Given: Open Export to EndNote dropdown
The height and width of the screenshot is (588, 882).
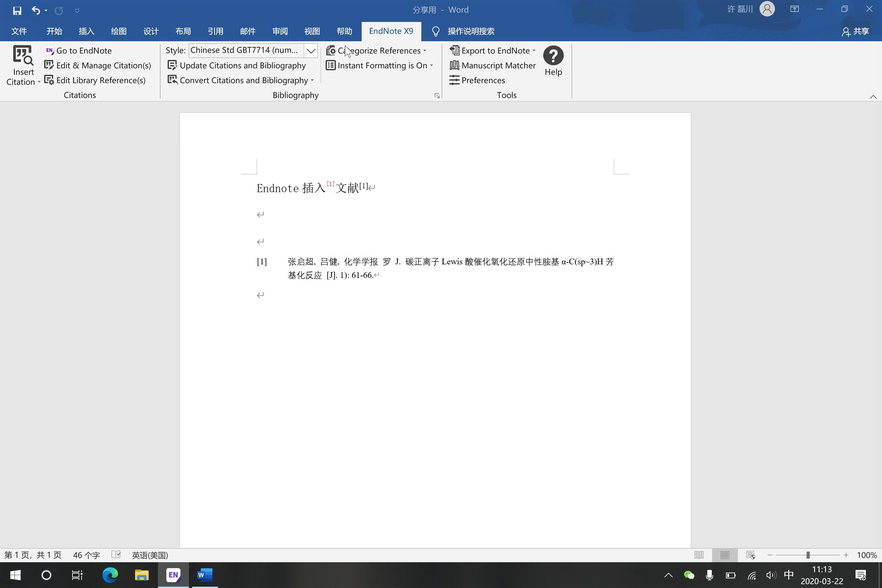Looking at the screenshot, I should [534, 51].
